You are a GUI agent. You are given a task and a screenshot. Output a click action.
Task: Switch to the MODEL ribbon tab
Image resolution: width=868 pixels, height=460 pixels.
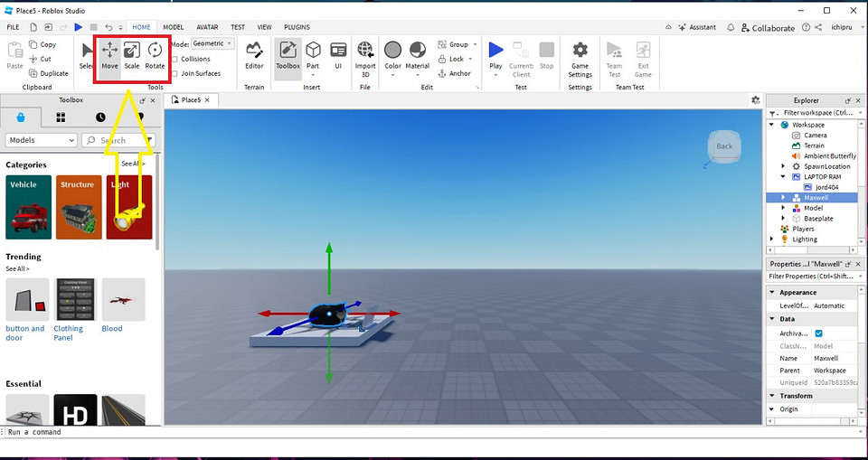tap(173, 27)
